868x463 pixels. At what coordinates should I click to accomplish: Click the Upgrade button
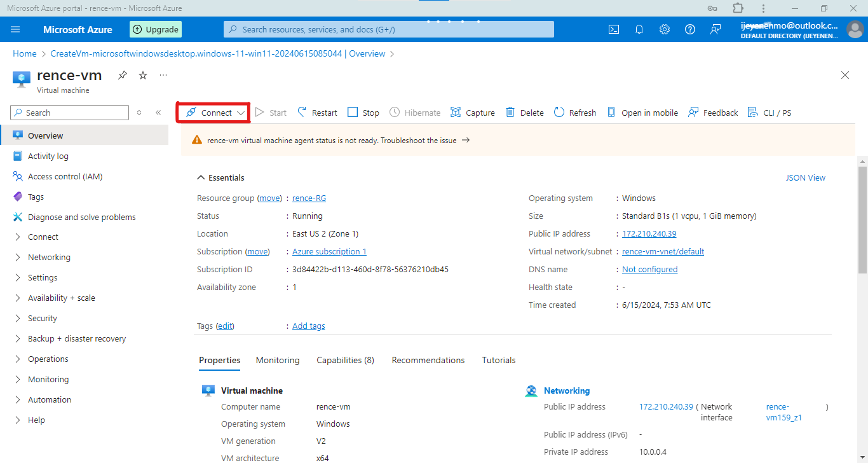(156, 29)
